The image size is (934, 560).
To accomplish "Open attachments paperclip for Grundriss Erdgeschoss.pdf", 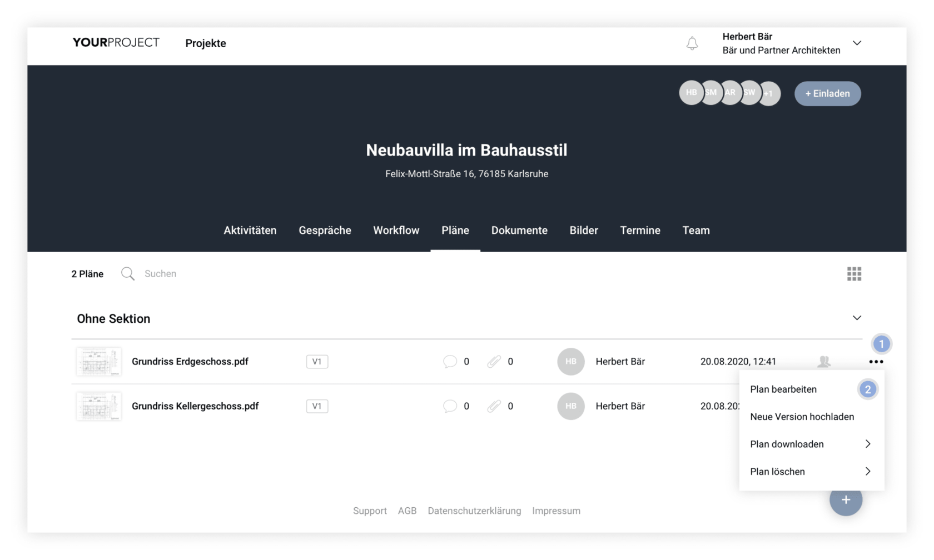I will pyautogui.click(x=494, y=362).
